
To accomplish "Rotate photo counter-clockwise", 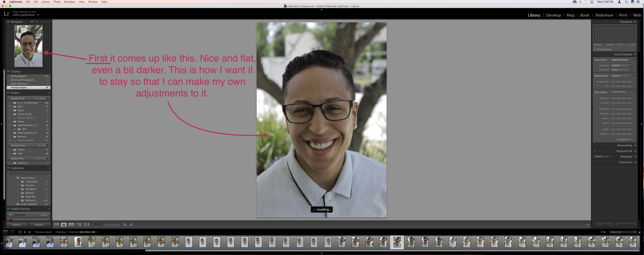I will tap(125, 225).
